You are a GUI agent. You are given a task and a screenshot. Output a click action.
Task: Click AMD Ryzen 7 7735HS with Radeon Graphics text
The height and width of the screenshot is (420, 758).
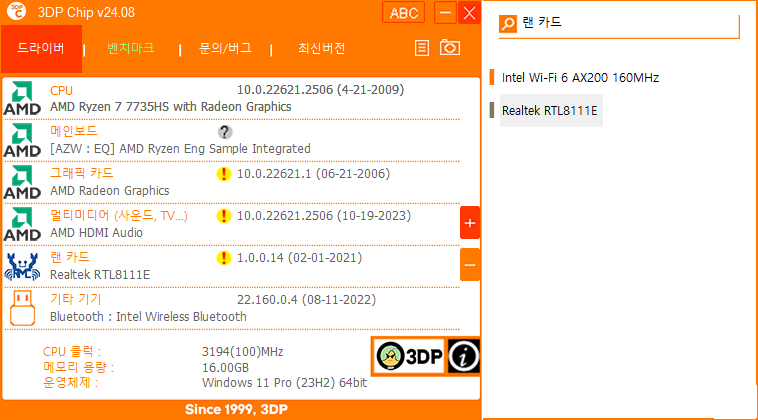coord(171,107)
